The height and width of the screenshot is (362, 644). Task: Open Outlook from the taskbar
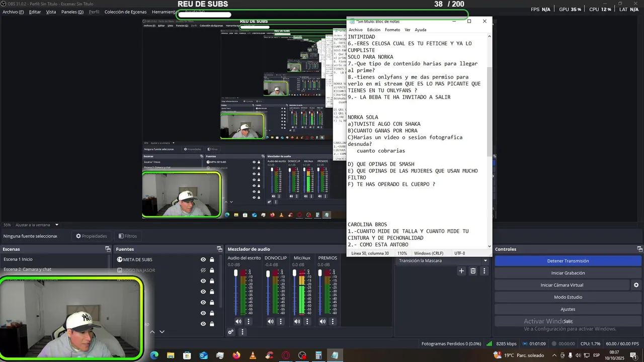pyautogui.click(x=204, y=355)
